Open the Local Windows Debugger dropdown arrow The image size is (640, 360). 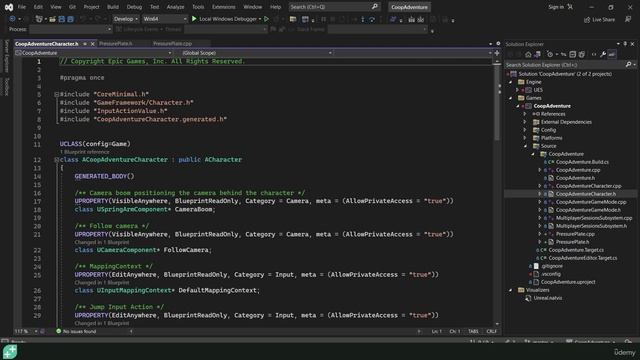[260, 19]
